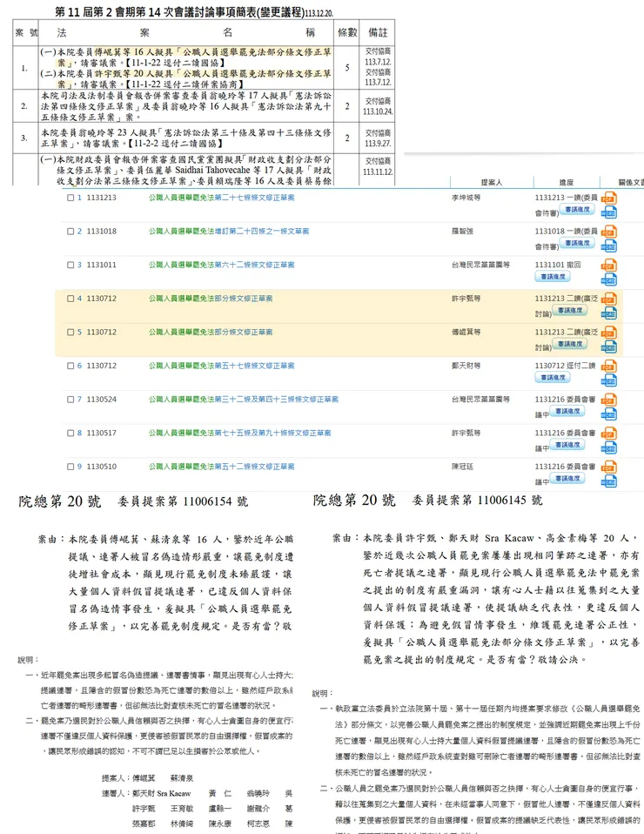View 審議進度 for row 4 (許宇甄等 二讀)

pos(569,310)
